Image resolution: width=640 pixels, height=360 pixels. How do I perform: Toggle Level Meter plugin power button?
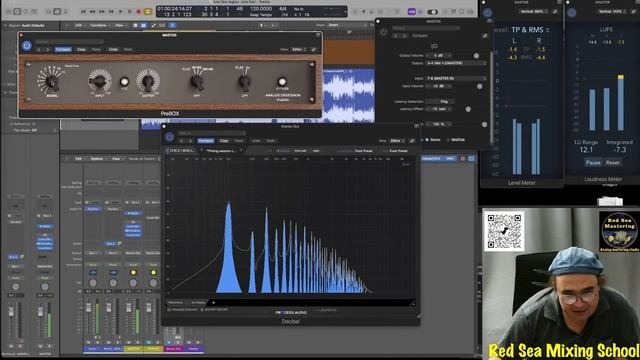(487, 12)
